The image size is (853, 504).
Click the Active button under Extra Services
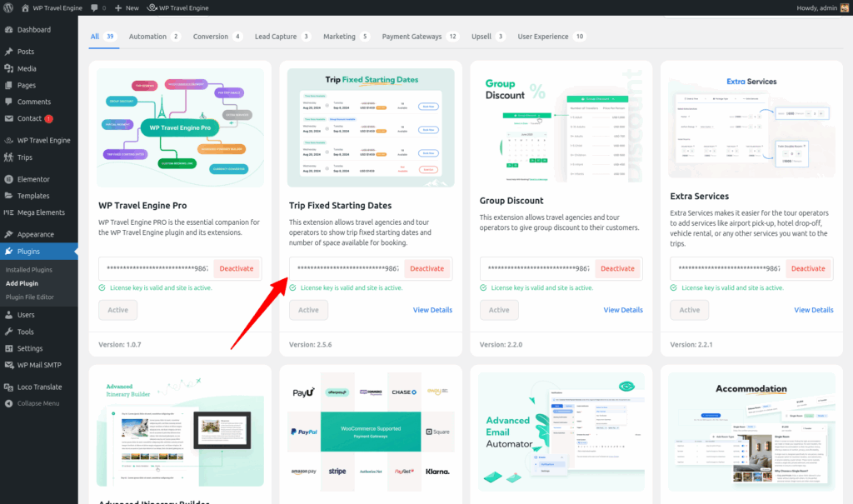(689, 310)
